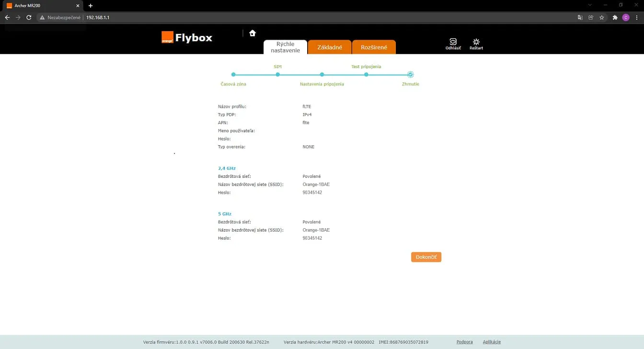Click the translate page icon in the address bar
This screenshot has height=349, width=644.
coord(580,17)
